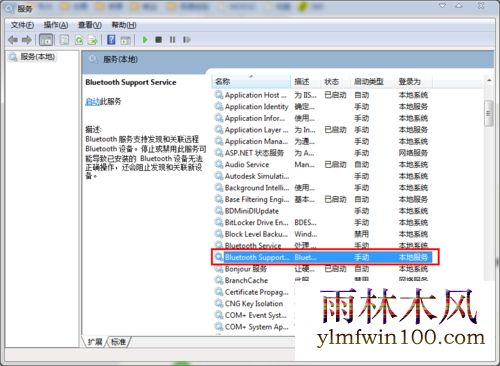Select the Base Filtering Engi... service
The height and width of the screenshot is (366, 500).
pos(322,199)
